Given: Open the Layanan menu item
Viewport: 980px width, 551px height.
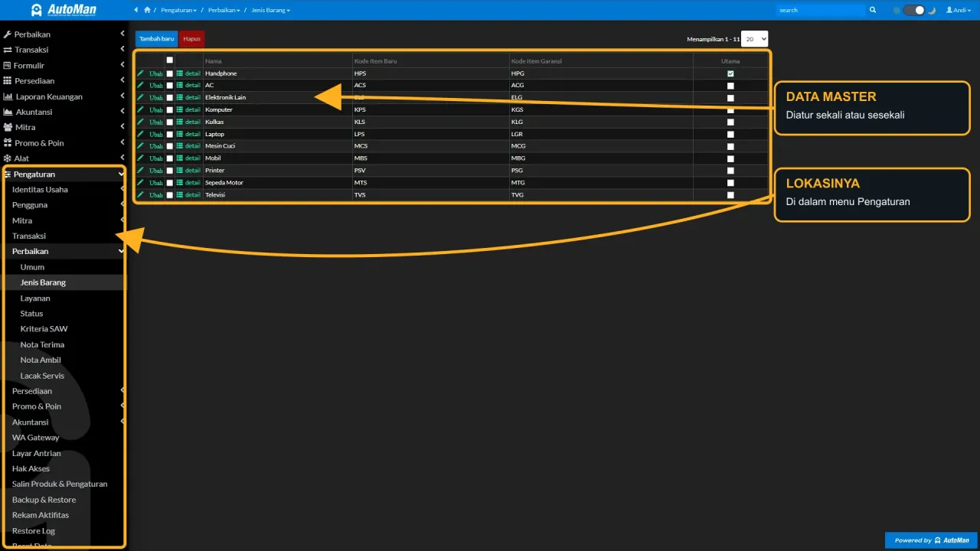Looking at the screenshot, I should (35, 298).
